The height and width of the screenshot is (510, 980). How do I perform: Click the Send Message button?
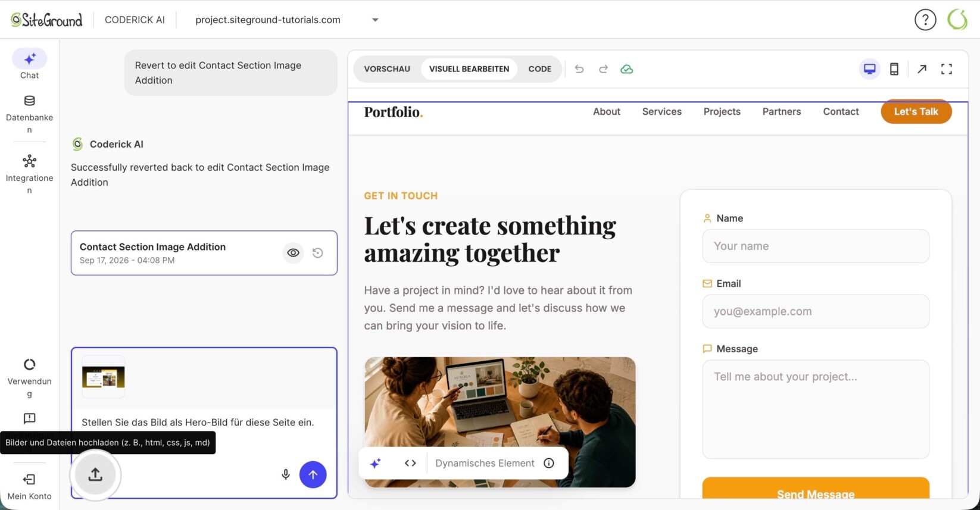tap(816, 489)
